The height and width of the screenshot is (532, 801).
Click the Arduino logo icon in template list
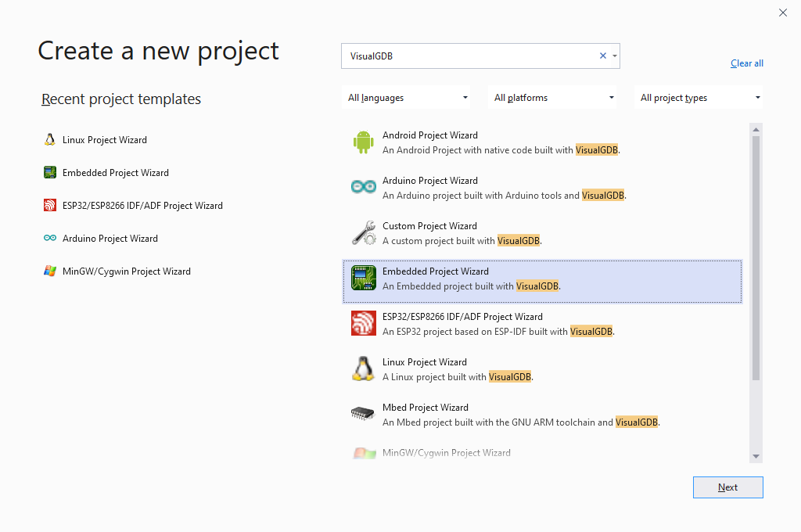pos(363,187)
